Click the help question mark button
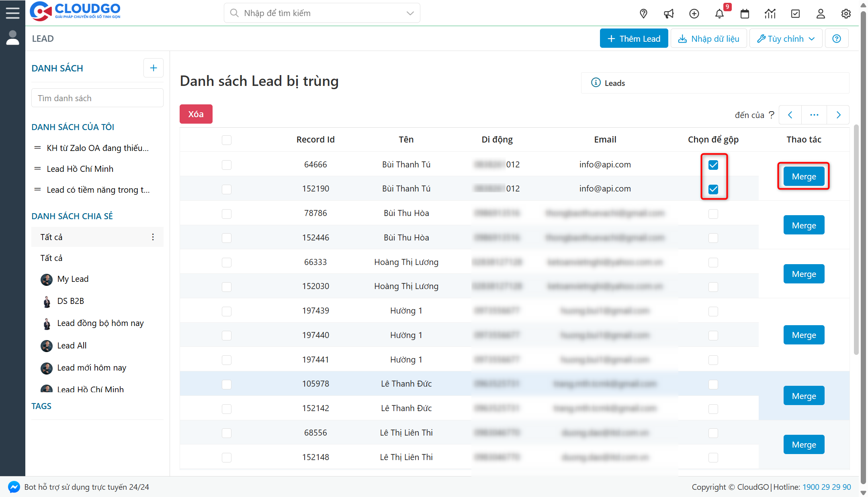This screenshot has height=497, width=868. 837,39
